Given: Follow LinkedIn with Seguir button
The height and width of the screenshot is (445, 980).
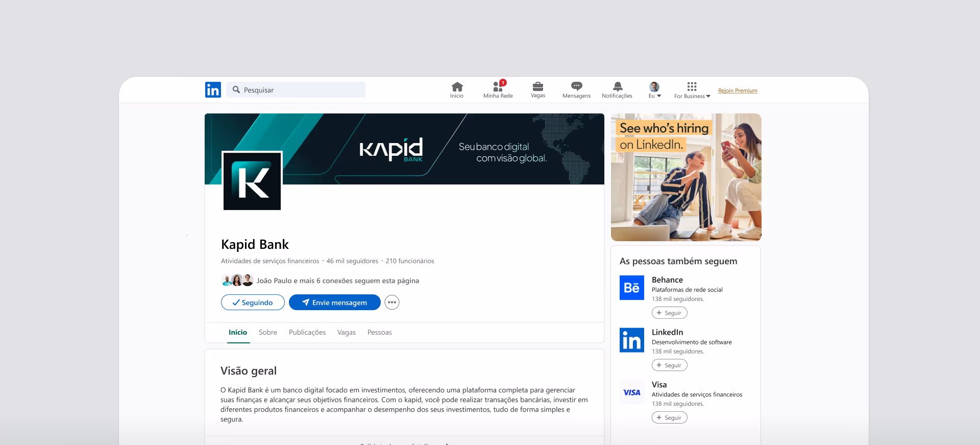Looking at the screenshot, I should coord(669,365).
